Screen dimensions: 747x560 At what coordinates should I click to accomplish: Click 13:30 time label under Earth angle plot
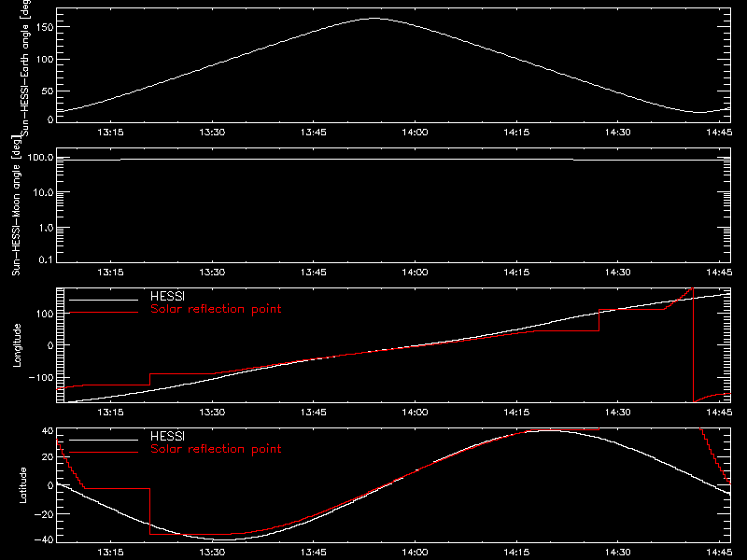pyautogui.click(x=212, y=133)
